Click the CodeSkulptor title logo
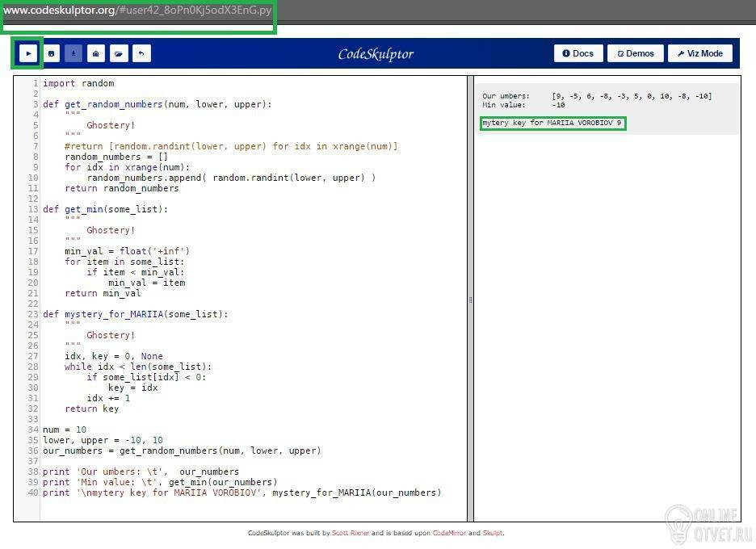Viewport: 756px width, 549px height. (376, 54)
